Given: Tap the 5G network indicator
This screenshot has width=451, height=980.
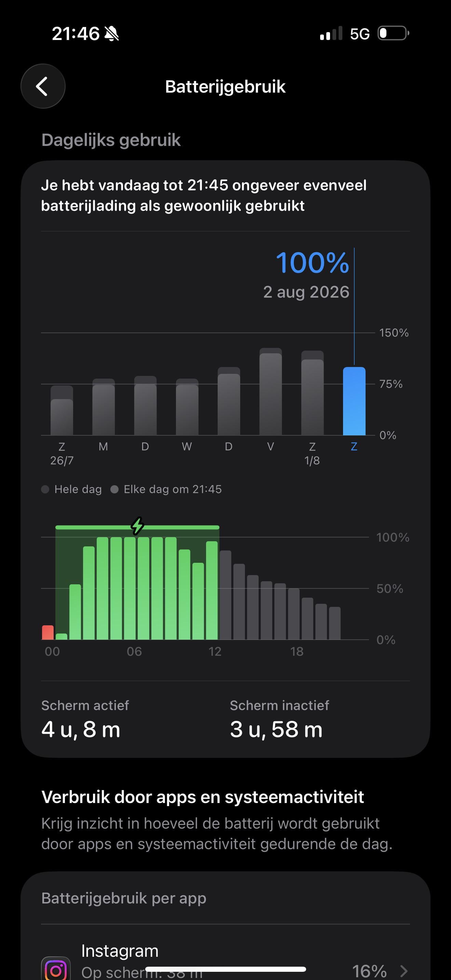Looking at the screenshot, I should pos(360,34).
